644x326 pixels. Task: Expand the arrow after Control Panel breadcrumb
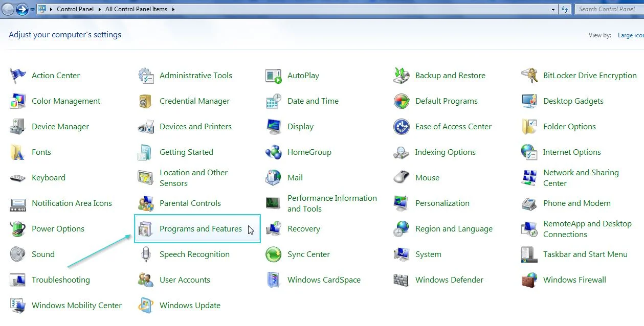pos(100,9)
